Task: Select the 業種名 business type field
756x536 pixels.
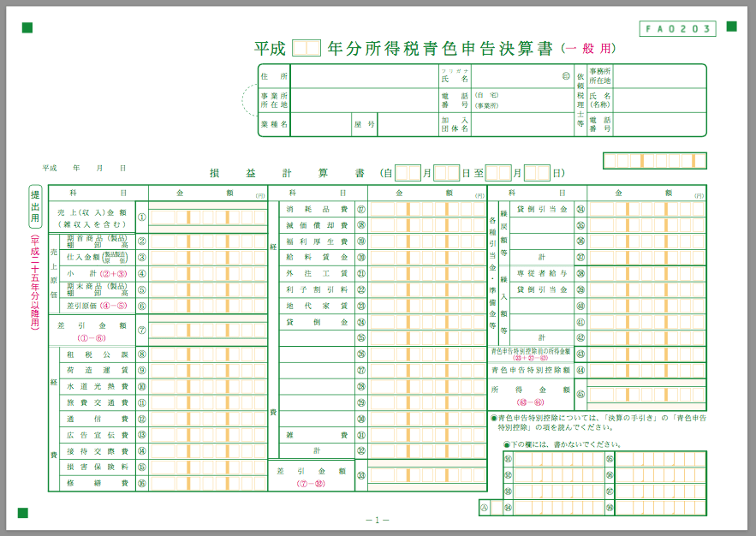Action: pyautogui.click(x=320, y=124)
